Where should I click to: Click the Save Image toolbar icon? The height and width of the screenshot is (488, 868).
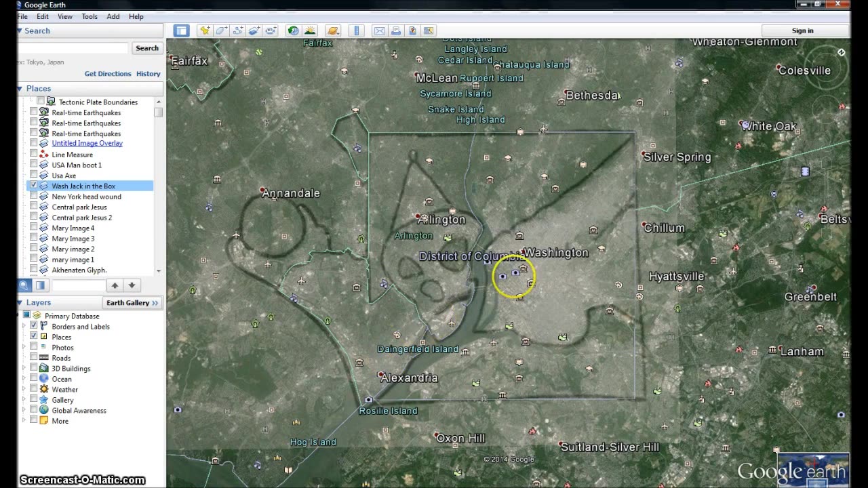429,30
